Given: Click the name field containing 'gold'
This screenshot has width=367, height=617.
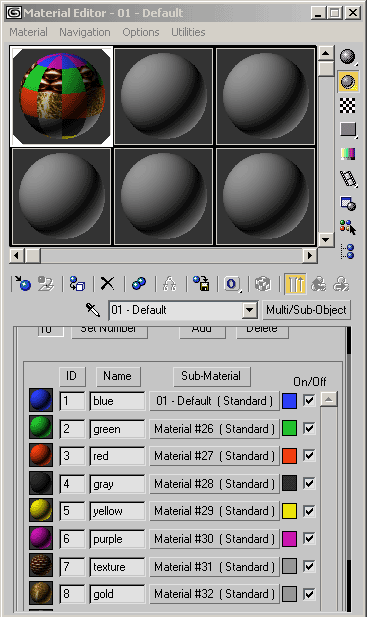Looking at the screenshot, I should pos(117,594).
